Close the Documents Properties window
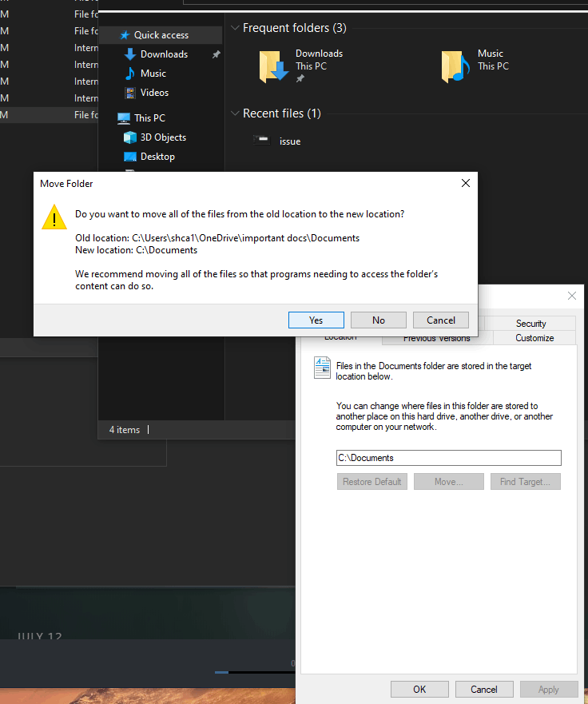 (x=572, y=296)
